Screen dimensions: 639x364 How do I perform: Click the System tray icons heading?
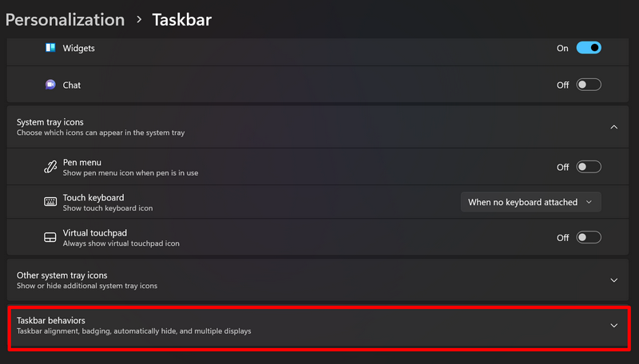click(x=50, y=122)
